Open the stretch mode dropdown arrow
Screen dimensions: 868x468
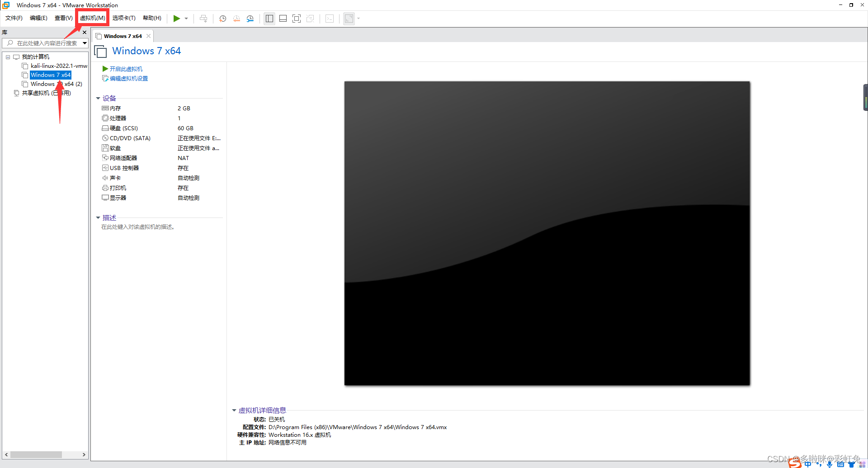point(359,19)
